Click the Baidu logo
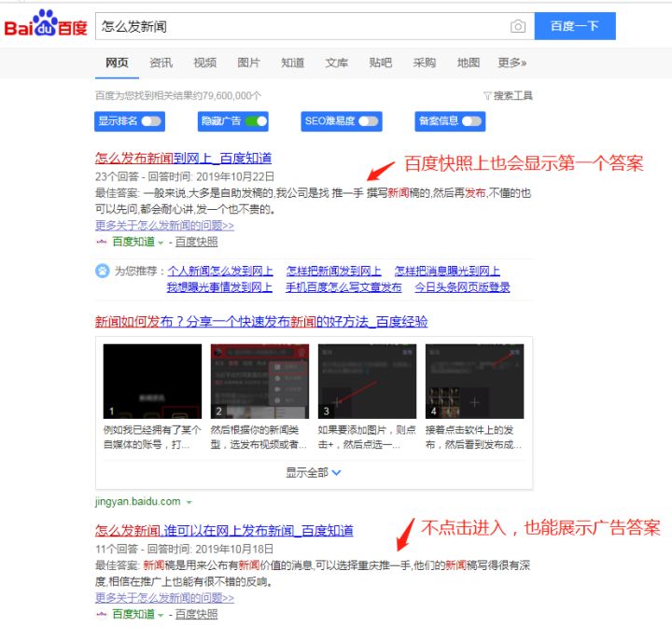 pyautogui.click(x=46, y=25)
